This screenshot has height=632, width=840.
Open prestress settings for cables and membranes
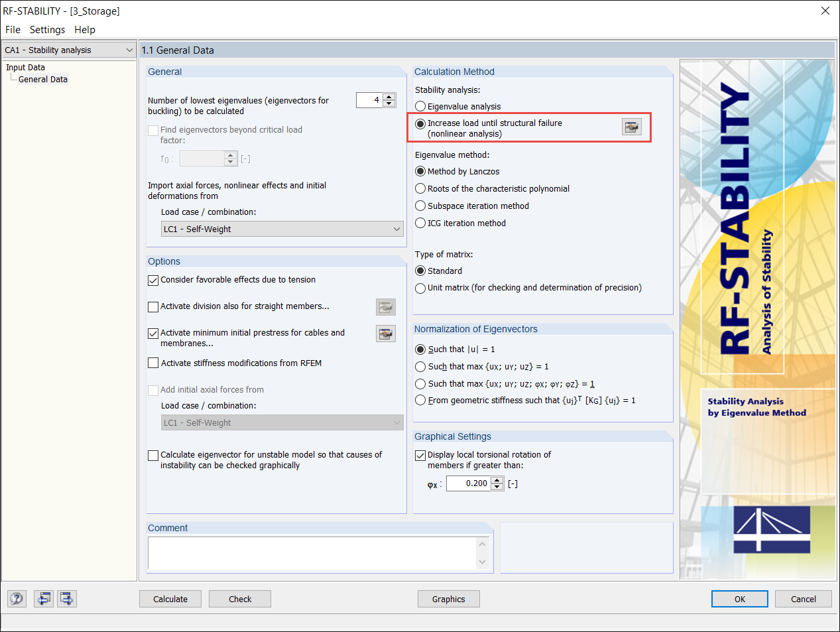(x=385, y=333)
